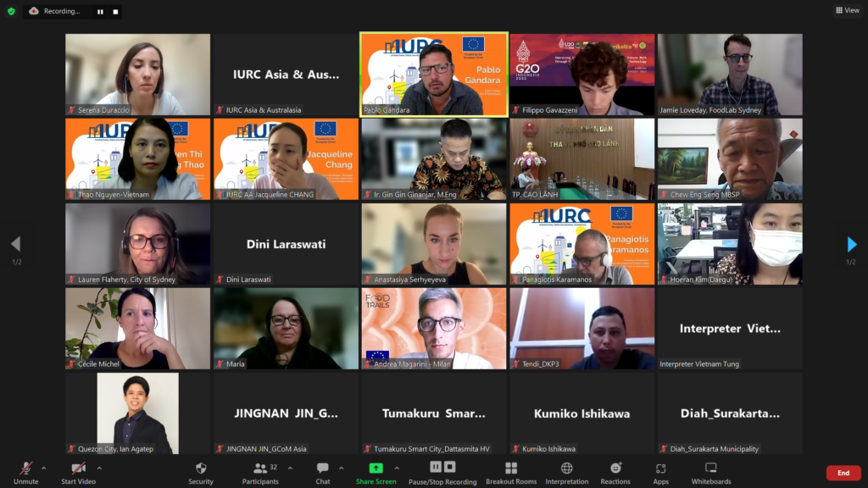The height and width of the screenshot is (488, 868).
Task: Expand the Share Screen options caret
Action: point(397,468)
